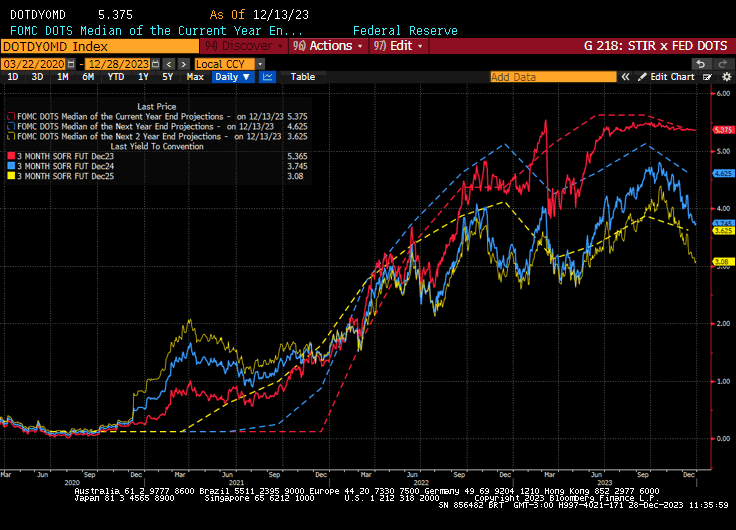Select the 1D range tab
This screenshot has height=530, width=736.
pos(13,77)
